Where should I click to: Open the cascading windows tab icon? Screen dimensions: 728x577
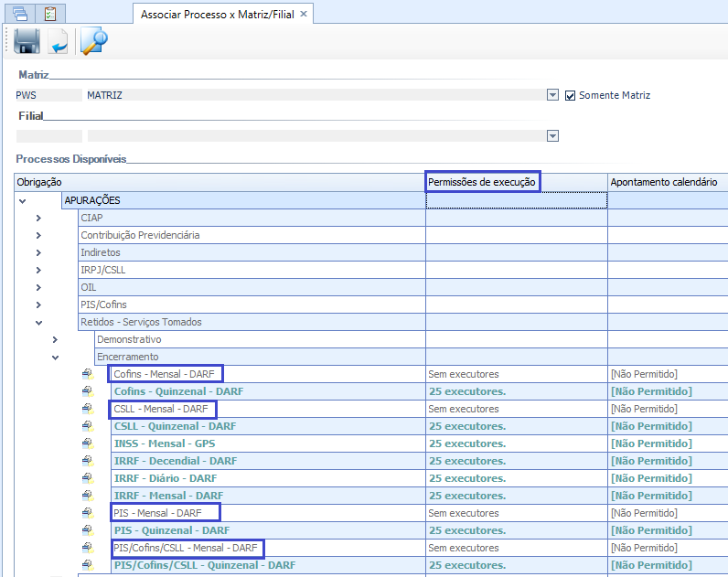pyautogui.click(x=19, y=14)
